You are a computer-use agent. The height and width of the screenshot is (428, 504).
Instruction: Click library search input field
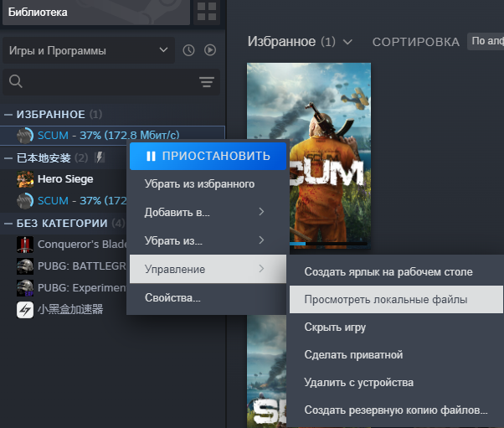click(x=111, y=82)
